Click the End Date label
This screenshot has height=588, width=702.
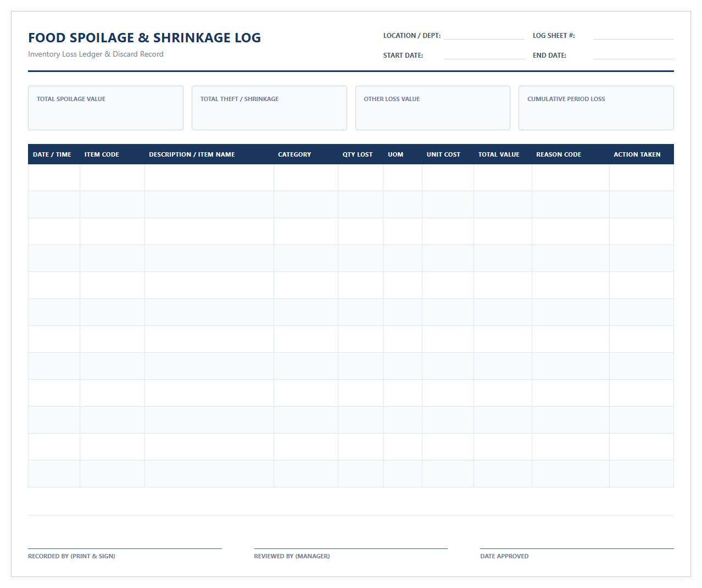(549, 55)
